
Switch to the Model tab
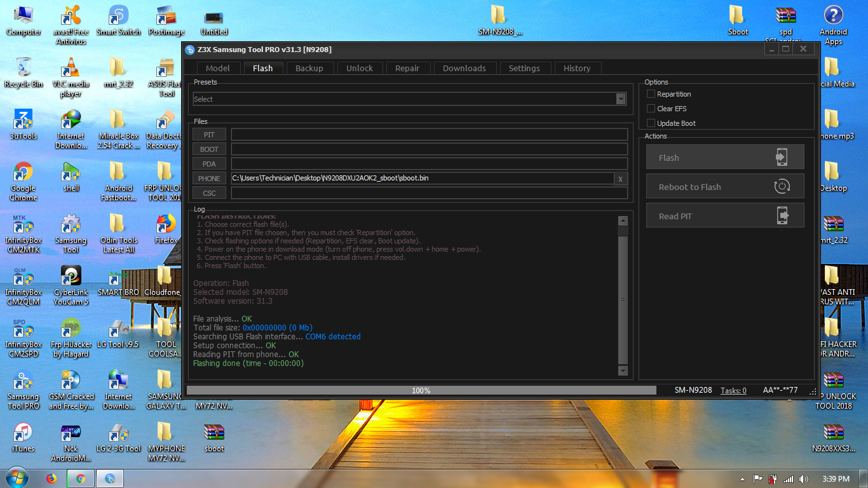[x=218, y=68]
